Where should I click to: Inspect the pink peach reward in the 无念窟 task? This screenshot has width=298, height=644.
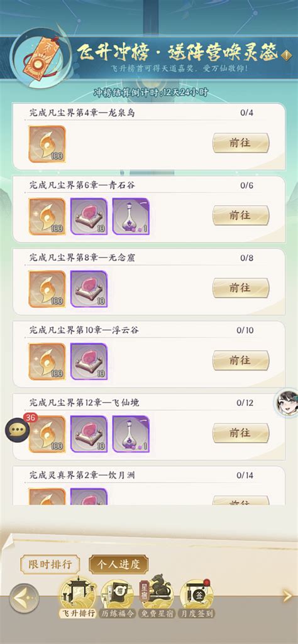coord(89,289)
